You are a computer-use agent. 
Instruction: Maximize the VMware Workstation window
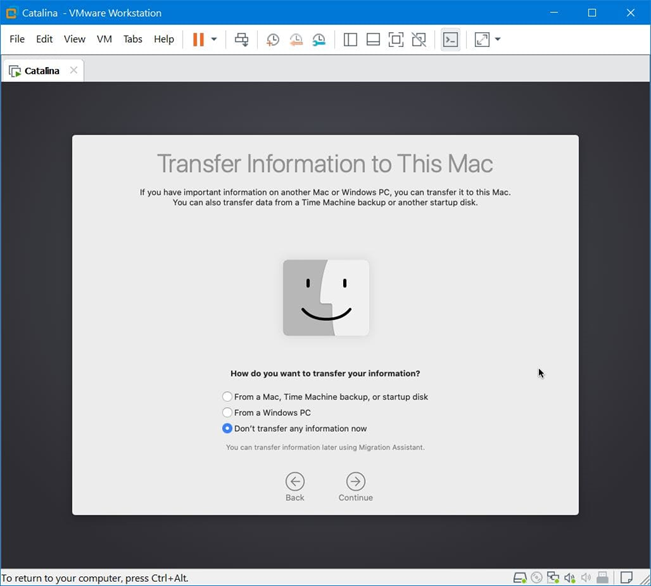pos(592,13)
